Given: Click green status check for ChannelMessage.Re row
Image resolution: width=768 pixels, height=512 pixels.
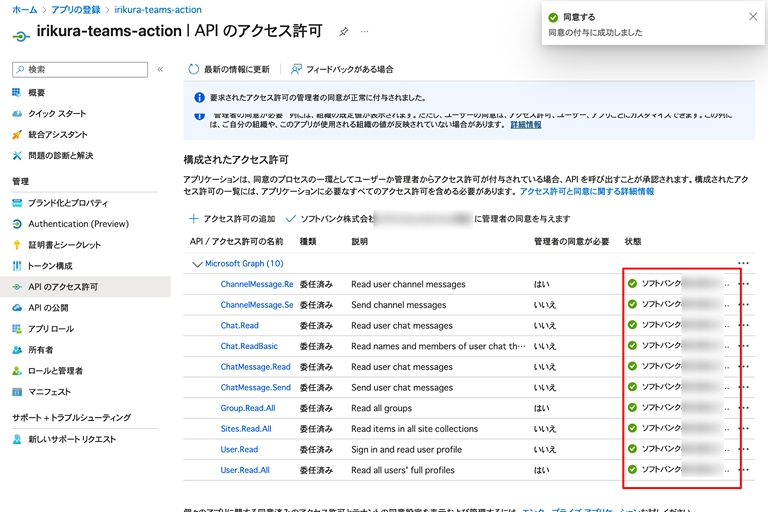Looking at the screenshot, I should (x=632, y=283).
